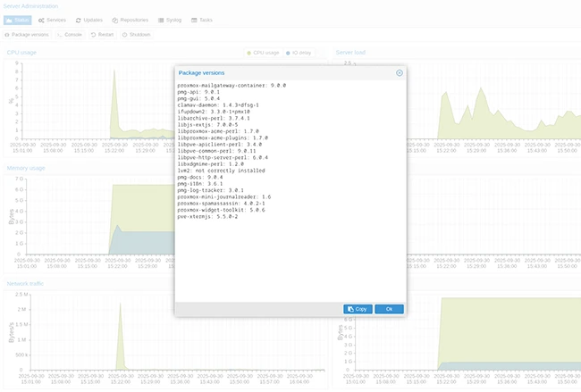581x392 pixels.
Task: Launch the server Console
Action: pos(70,35)
